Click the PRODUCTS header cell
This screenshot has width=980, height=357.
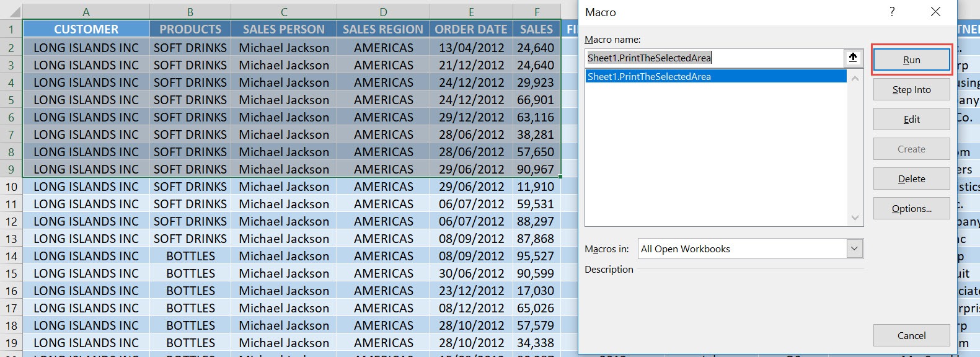click(x=190, y=29)
